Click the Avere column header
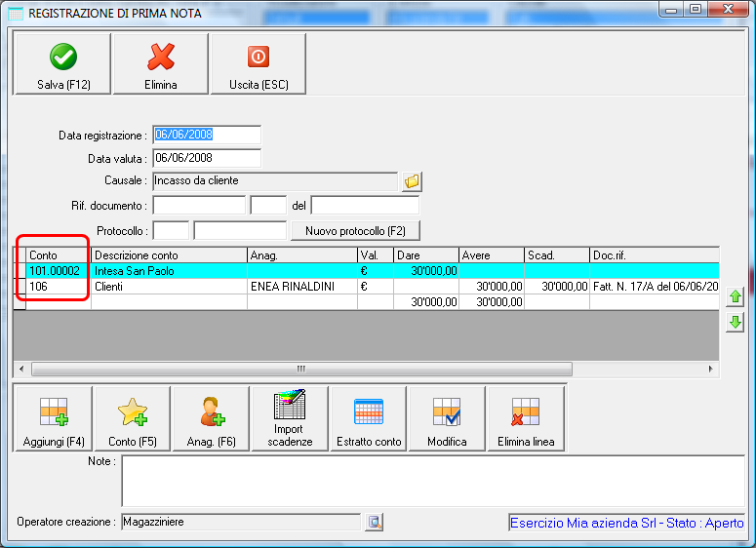 (x=492, y=255)
